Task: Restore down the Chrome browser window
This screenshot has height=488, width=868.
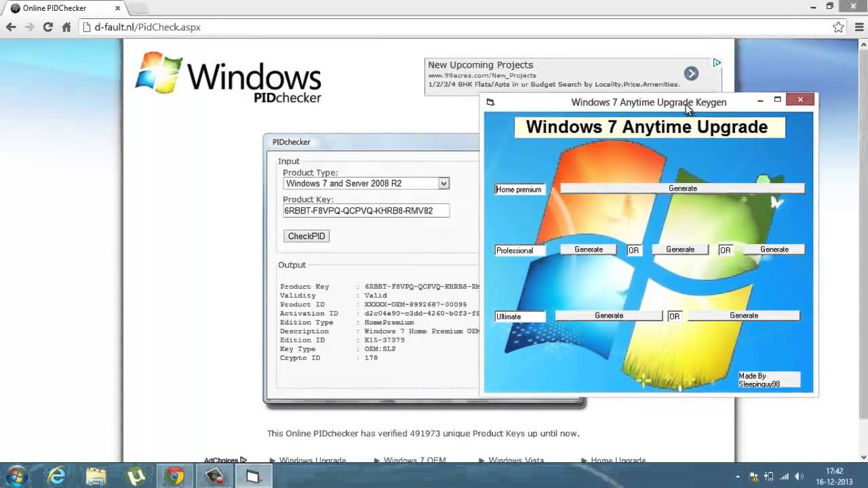Action: coord(829,6)
